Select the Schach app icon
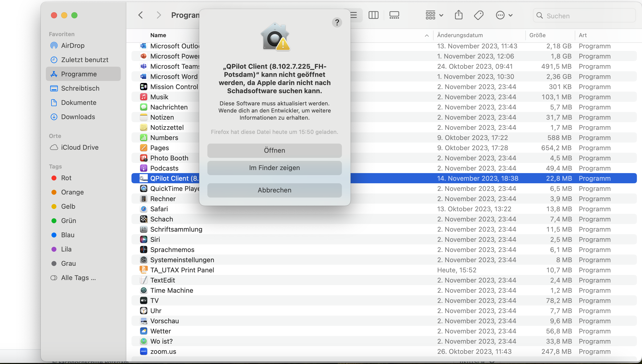 pos(144,219)
